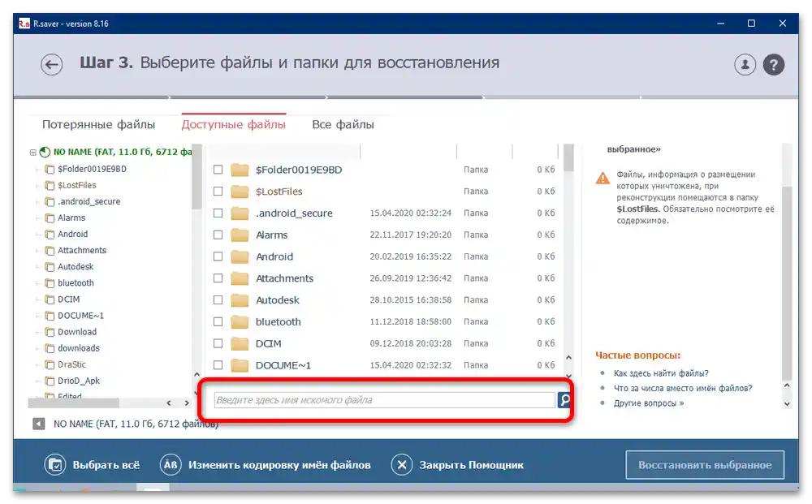Tick the checkbox for $Folder0019E9BD
This screenshot has width=812, height=504.
[x=218, y=170]
